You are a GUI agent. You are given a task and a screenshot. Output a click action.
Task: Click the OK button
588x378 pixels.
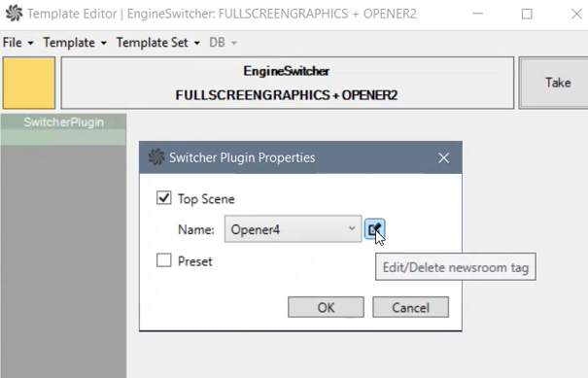(x=326, y=307)
